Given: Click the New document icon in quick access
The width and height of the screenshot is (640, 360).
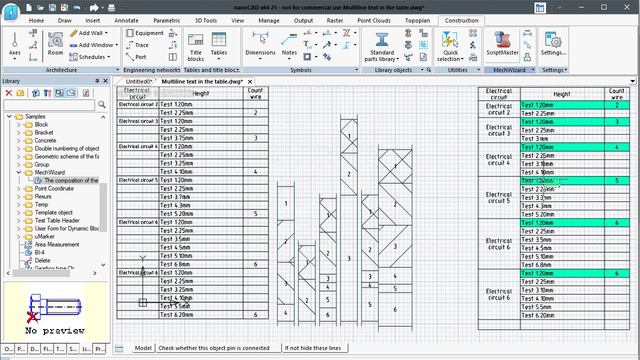Looking at the screenshot, I should pyautogui.click(x=29, y=7).
